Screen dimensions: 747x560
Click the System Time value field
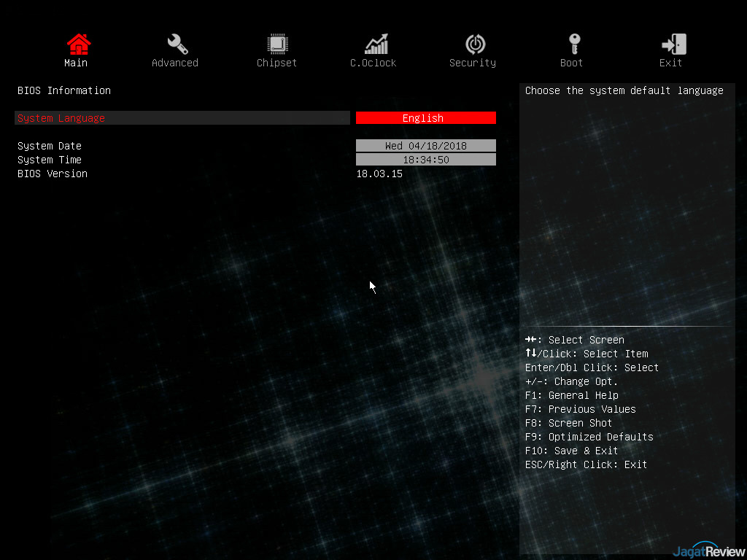[425, 160]
